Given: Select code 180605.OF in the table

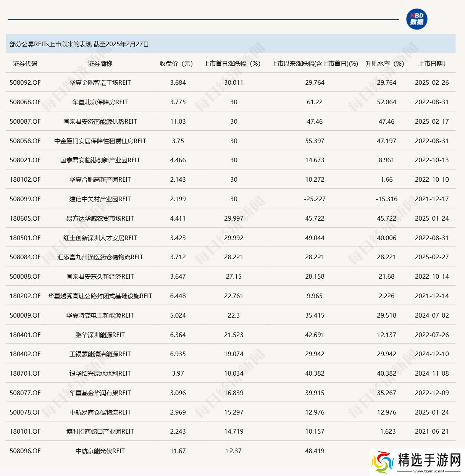Looking at the screenshot, I should pos(25,219).
